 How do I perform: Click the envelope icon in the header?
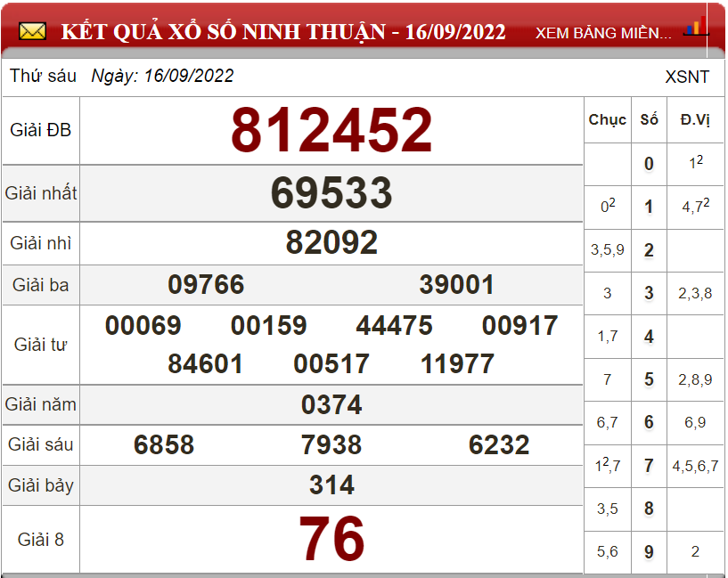tap(32, 33)
